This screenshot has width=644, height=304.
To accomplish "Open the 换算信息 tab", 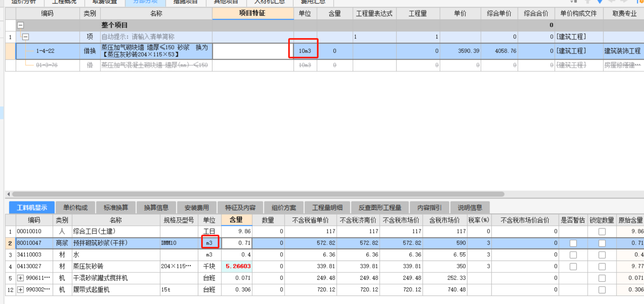I will [156, 208].
